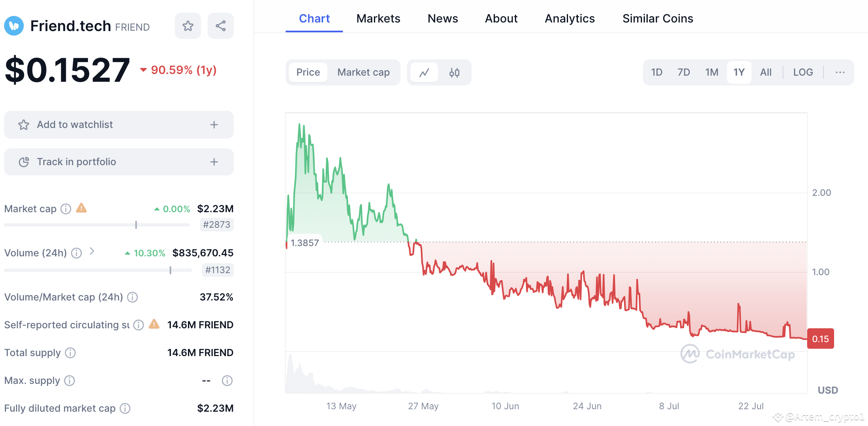Click info icon next to Fully diluted market cap

[125, 408]
